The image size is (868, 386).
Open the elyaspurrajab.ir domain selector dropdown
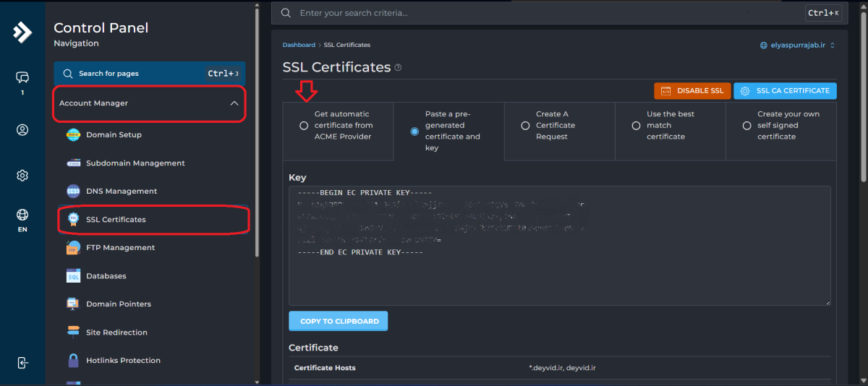click(797, 45)
